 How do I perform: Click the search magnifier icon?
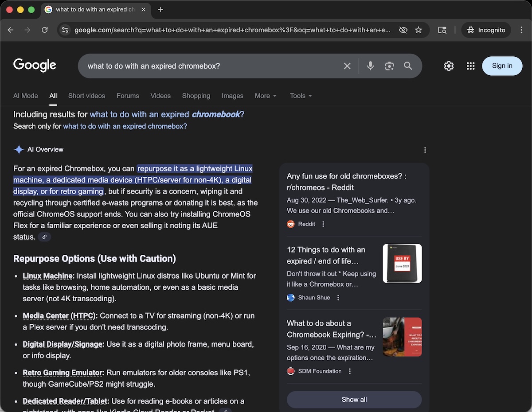[408, 66]
